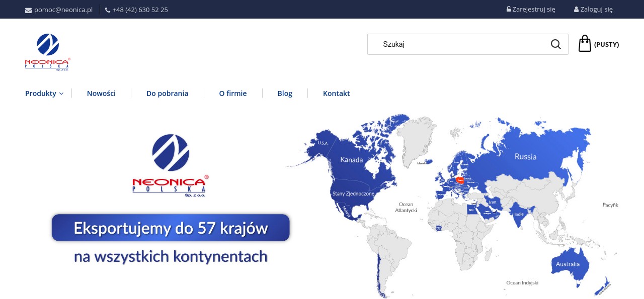
Task: Click the +48 (42) 630 52 25 phone number
Action: point(140,10)
